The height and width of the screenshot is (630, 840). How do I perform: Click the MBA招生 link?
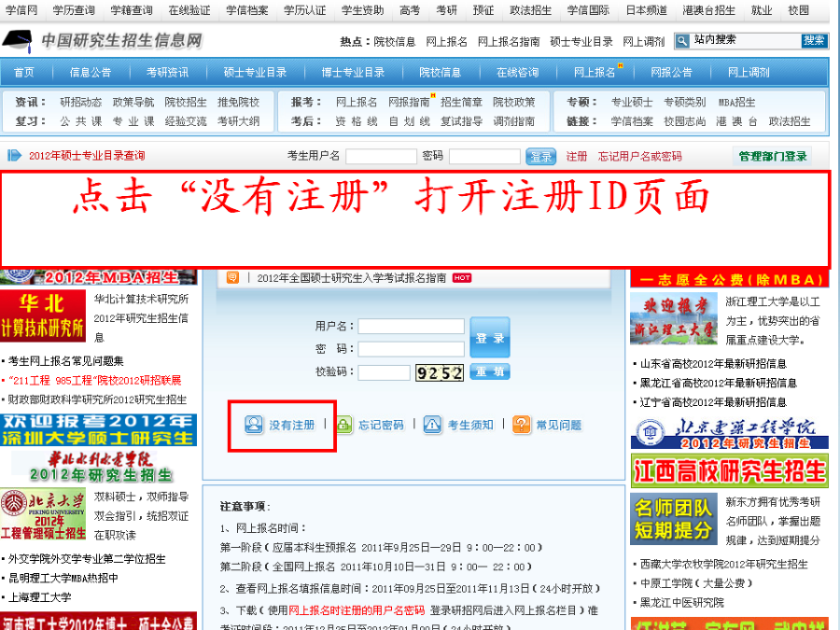pos(737,102)
